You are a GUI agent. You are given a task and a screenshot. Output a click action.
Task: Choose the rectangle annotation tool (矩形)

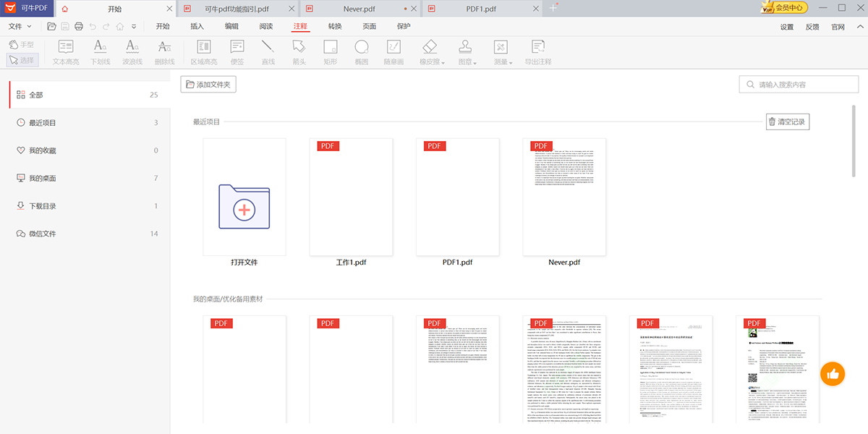pyautogui.click(x=330, y=51)
